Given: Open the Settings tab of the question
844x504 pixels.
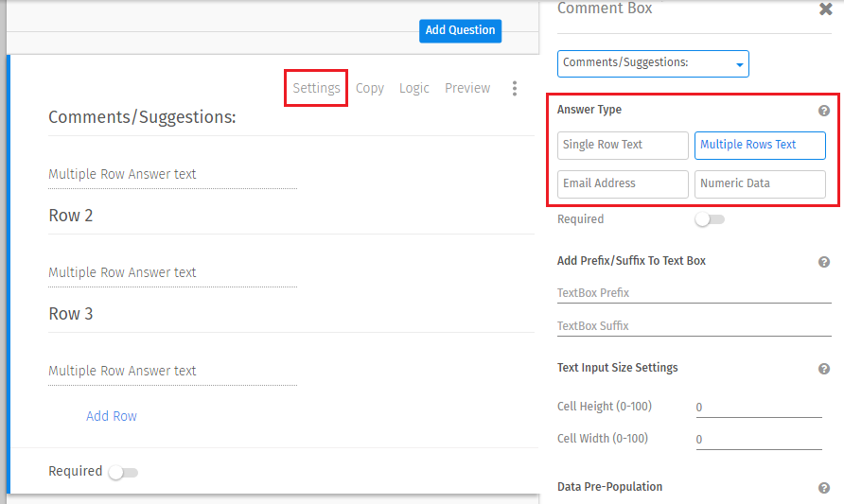Looking at the screenshot, I should [x=316, y=88].
